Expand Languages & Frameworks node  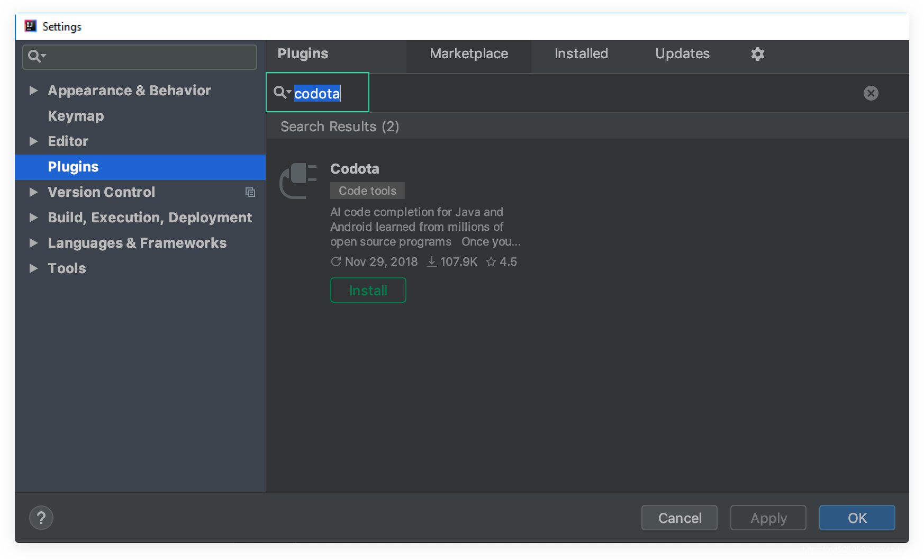33,243
